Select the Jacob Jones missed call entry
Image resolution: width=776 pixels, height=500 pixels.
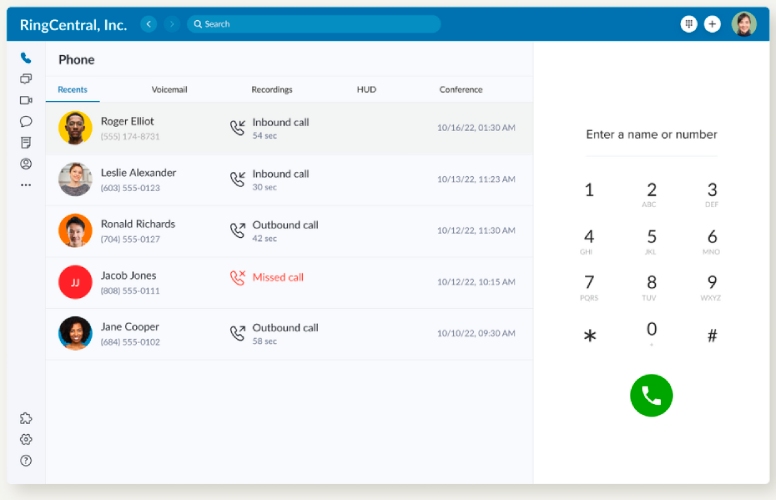[x=288, y=282]
